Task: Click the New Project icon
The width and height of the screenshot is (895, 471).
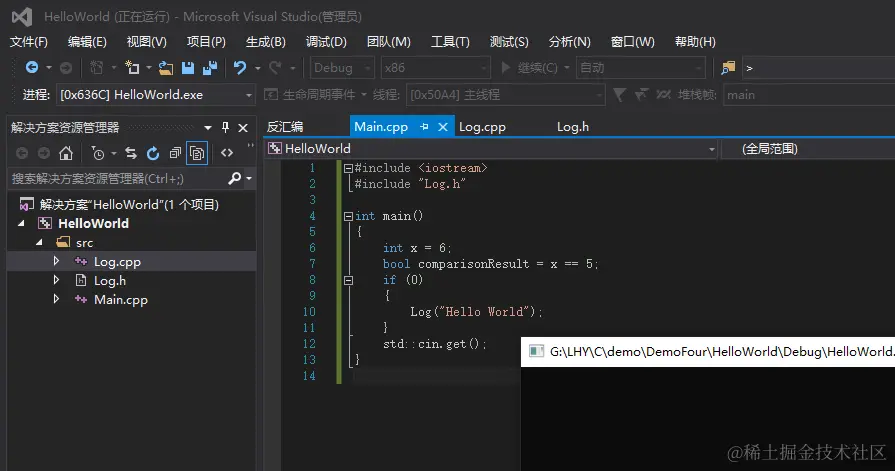Action: coord(132,68)
